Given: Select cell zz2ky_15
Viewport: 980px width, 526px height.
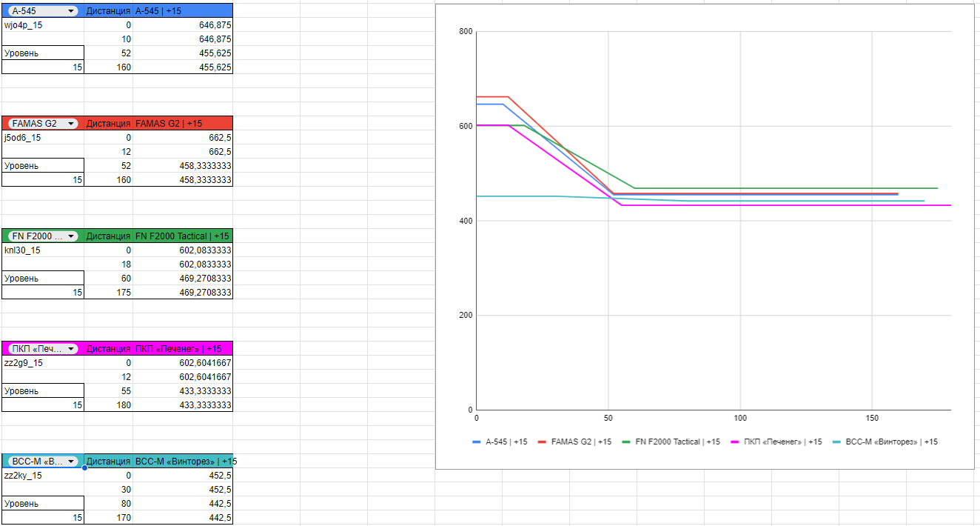Looking at the screenshot, I should [43, 476].
